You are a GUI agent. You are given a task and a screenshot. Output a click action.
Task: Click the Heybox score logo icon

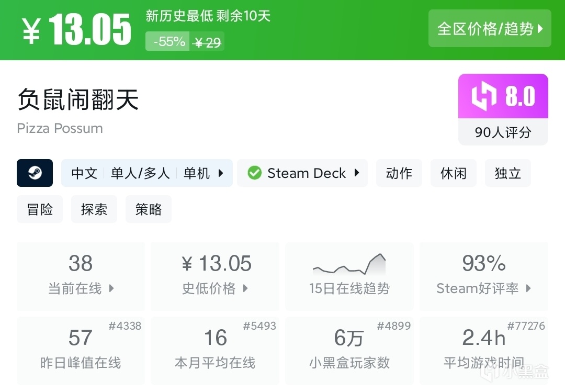coord(483,97)
